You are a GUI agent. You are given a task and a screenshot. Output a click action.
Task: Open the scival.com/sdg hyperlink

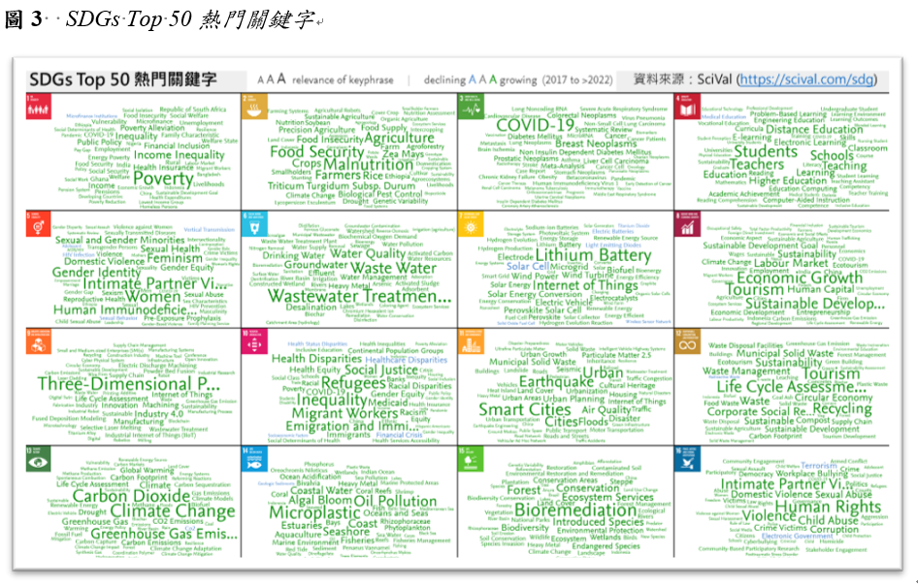tap(806, 80)
